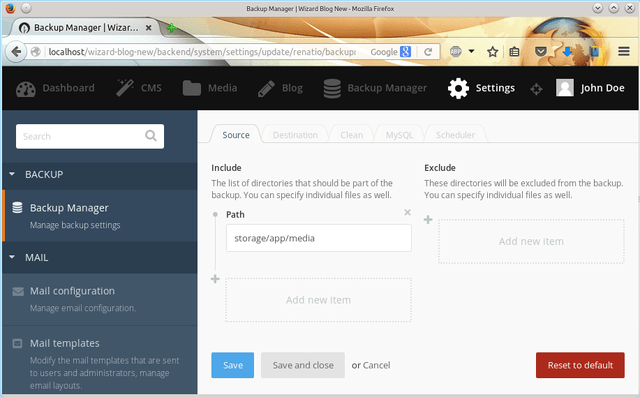This screenshot has width=640, height=397.
Task: Add new item to Exclude list
Action: pos(531,241)
